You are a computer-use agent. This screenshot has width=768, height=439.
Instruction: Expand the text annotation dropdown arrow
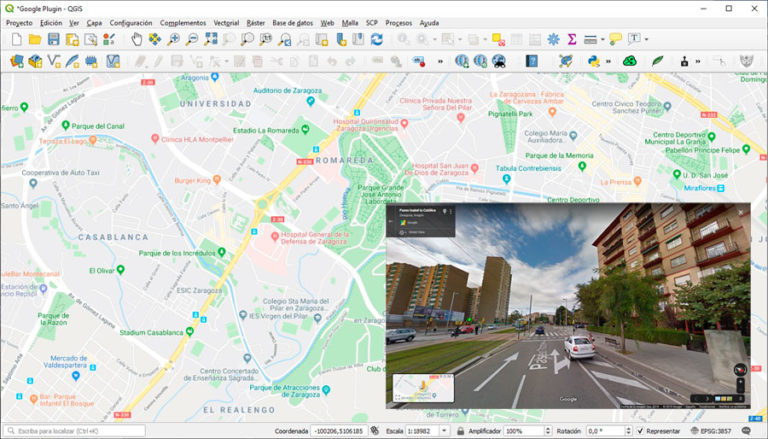tap(647, 39)
